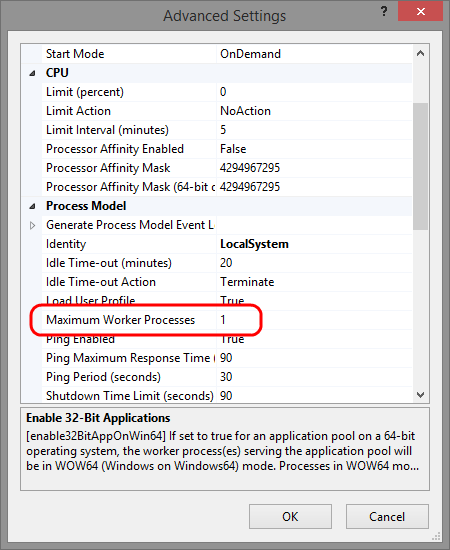This screenshot has height=550, width=450.
Task: Click the scroll up arrow
Action: tap(420, 53)
